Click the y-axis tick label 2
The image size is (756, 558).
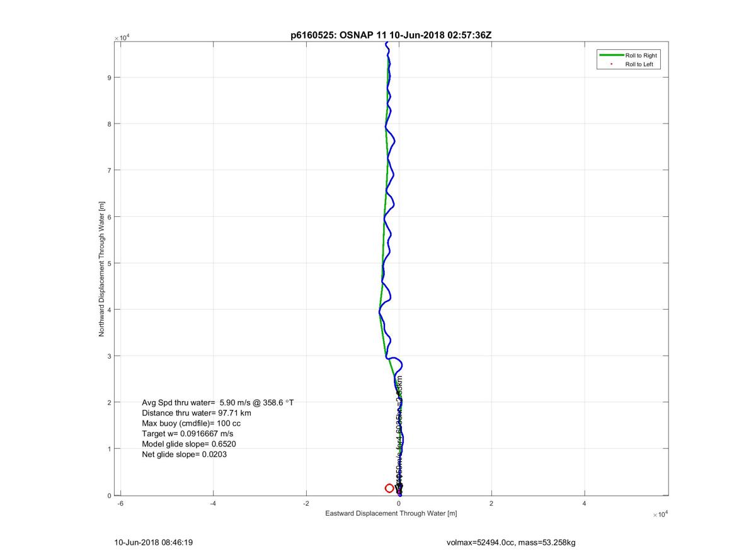110,402
